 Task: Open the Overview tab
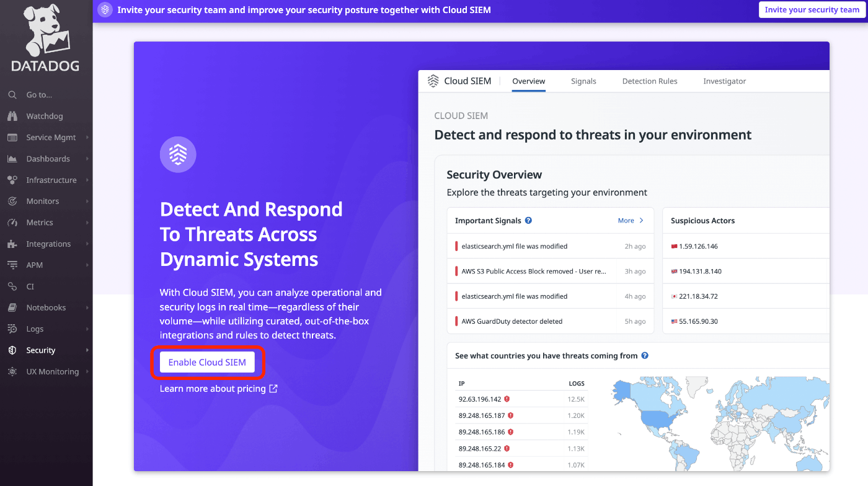pos(528,81)
